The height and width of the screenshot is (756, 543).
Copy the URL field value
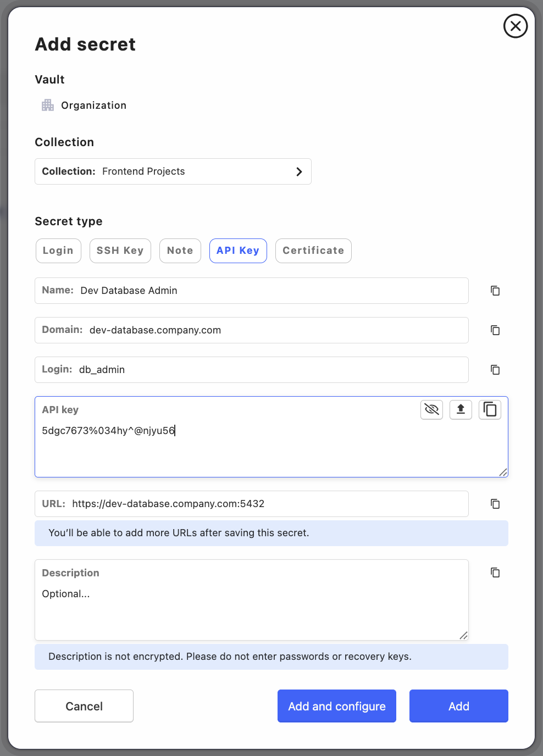[495, 504]
